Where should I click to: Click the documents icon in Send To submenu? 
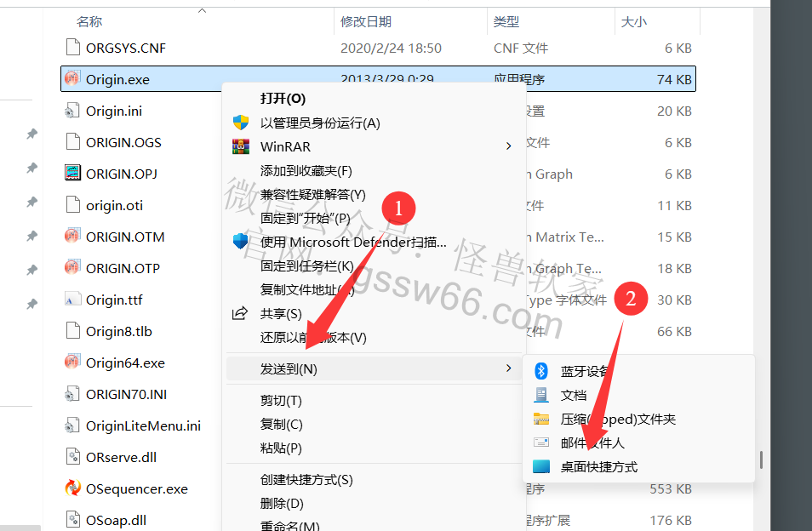541,394
